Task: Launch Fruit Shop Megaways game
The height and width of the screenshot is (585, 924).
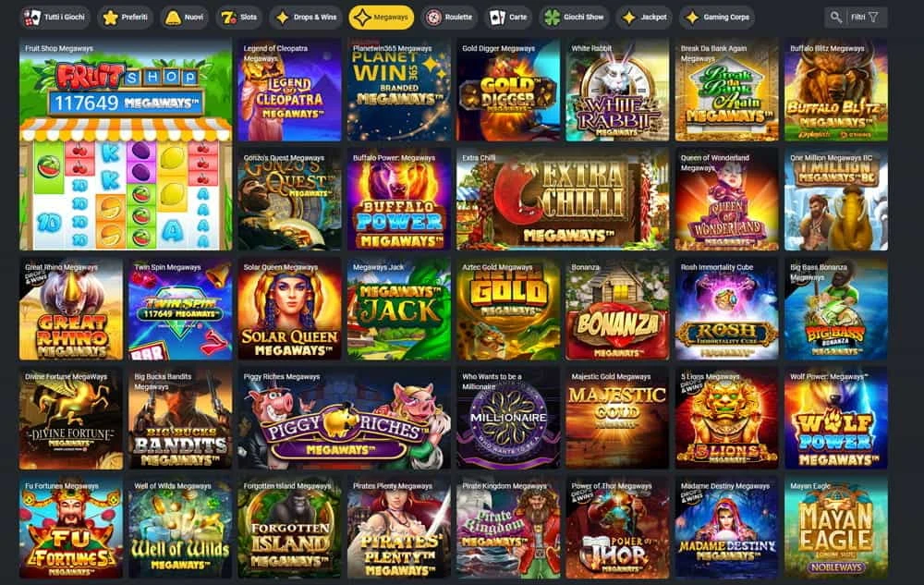Action: tap(126, 145)
